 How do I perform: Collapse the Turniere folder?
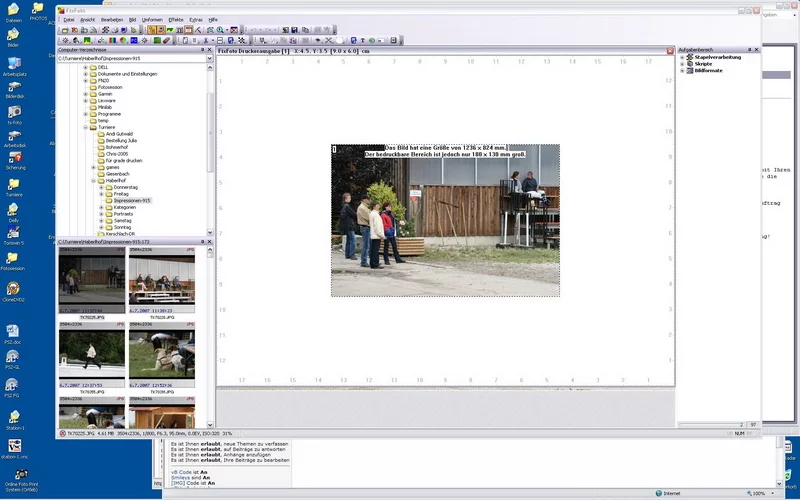tap(86, 127)
